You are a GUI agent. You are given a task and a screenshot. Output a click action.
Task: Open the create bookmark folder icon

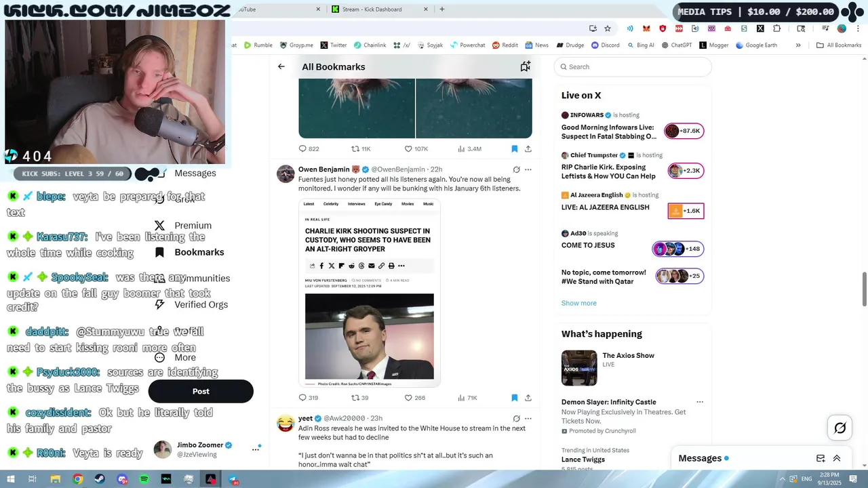[525, 66]
